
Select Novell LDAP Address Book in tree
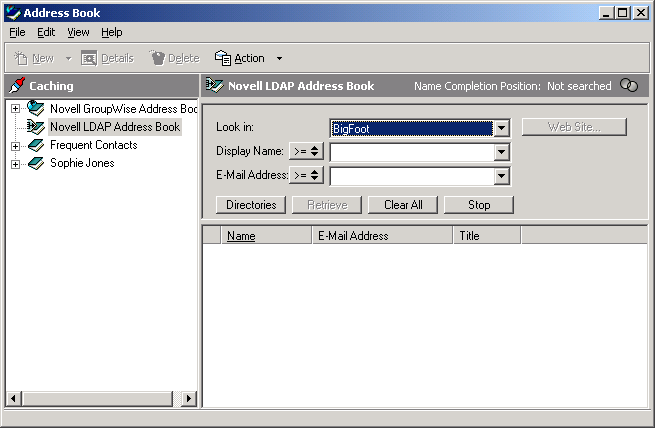[x=115, y=127]
